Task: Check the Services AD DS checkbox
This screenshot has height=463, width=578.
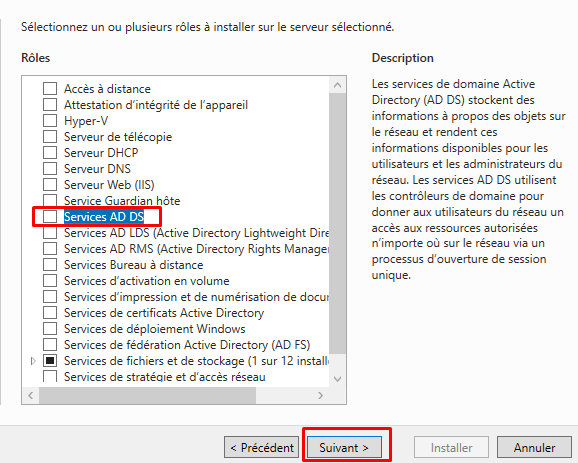Action: pyautogui.click(x=50, y=217)
